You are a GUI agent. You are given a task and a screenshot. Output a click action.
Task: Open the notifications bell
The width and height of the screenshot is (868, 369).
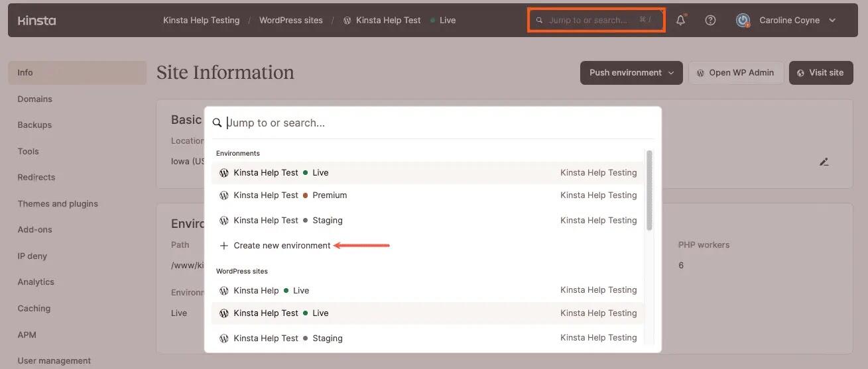680,21
